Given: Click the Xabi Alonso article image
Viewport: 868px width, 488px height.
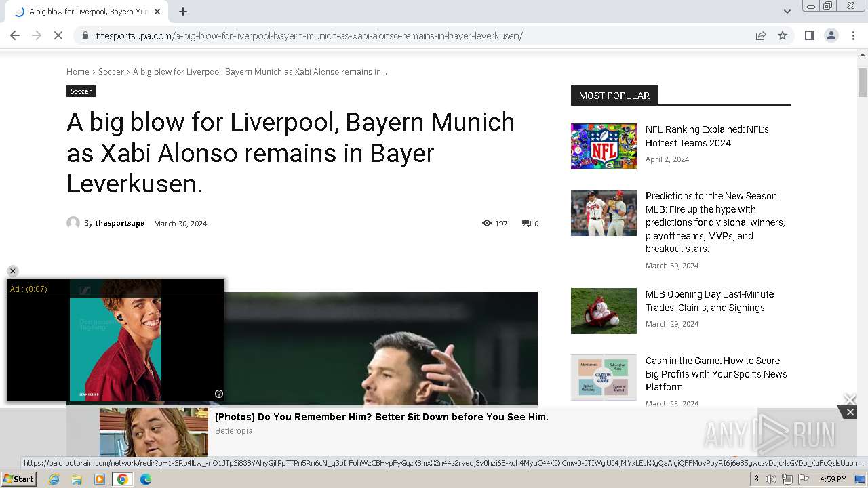Looking at the screenshot, I should [380, 349].
